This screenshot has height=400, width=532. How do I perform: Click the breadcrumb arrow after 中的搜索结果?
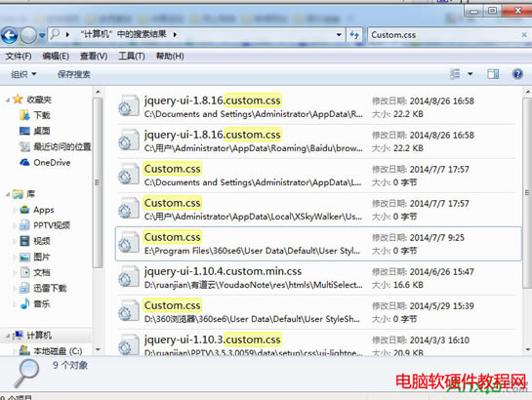coord(175,34)
